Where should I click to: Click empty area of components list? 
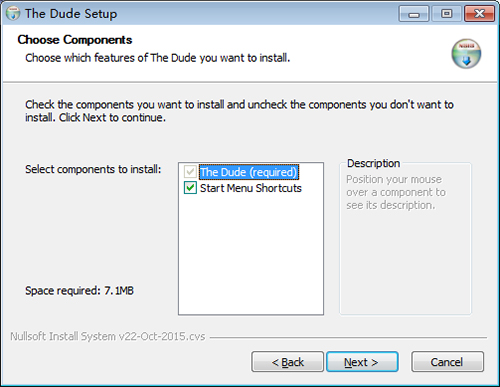pyautogui.click(x=251, y=253)
